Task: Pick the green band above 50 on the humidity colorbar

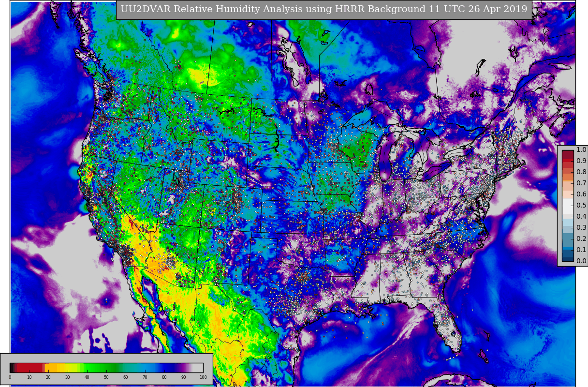Action: 106,368
